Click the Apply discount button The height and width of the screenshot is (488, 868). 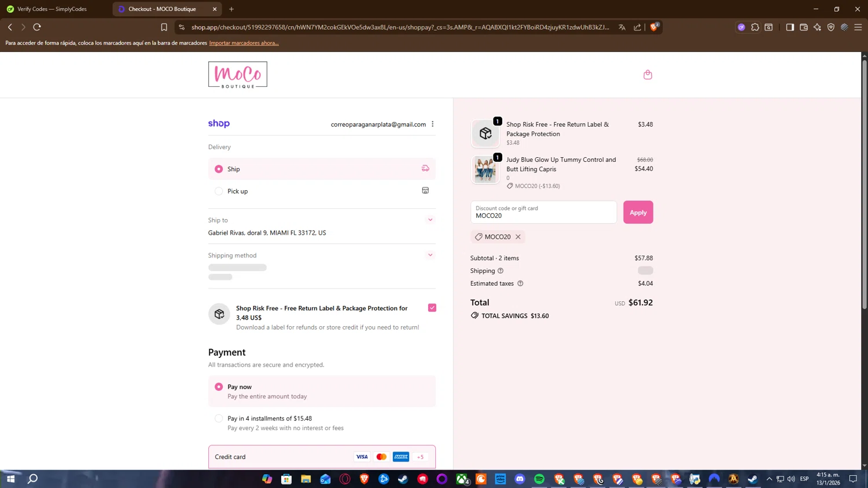638,212
